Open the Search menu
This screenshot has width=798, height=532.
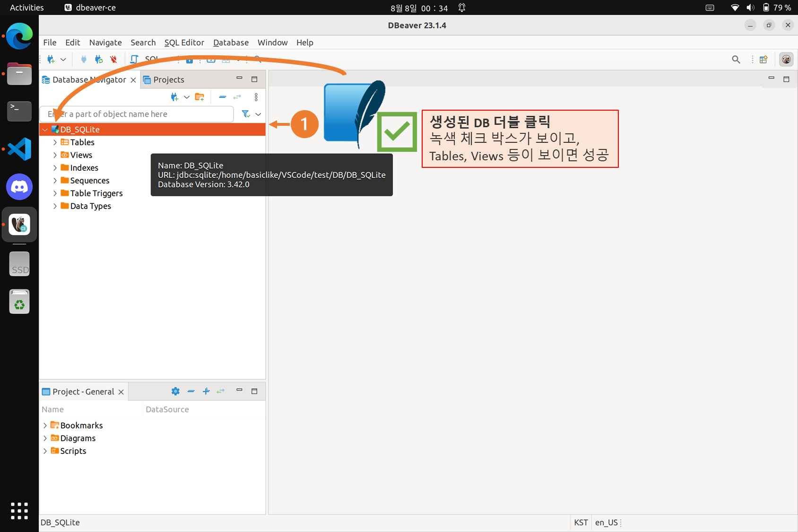point(143,43)
